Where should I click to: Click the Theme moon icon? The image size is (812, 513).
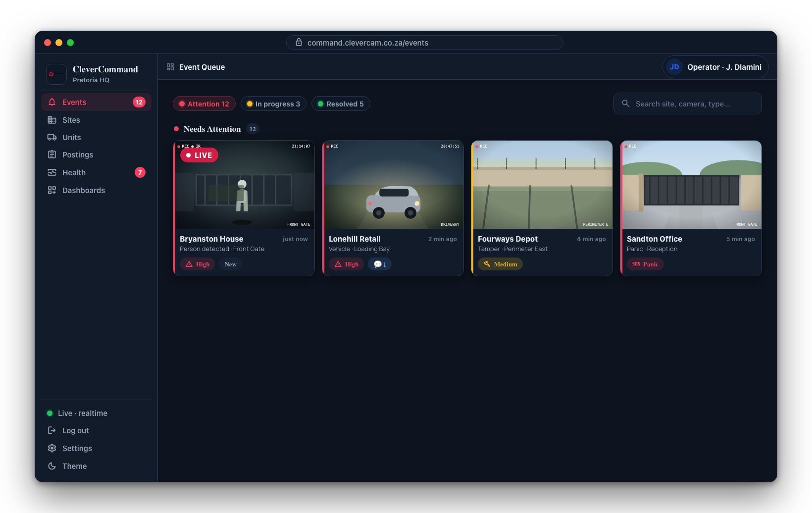[52, 466]
